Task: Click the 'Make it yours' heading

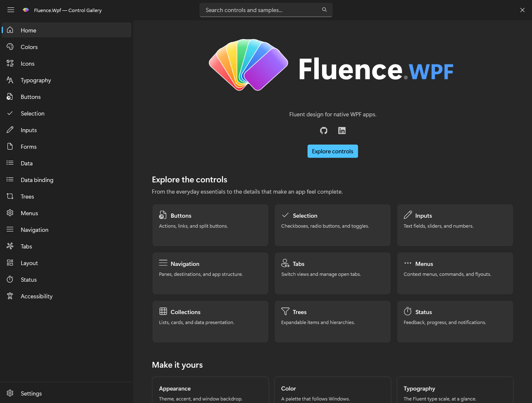Action: click(177, 365)
